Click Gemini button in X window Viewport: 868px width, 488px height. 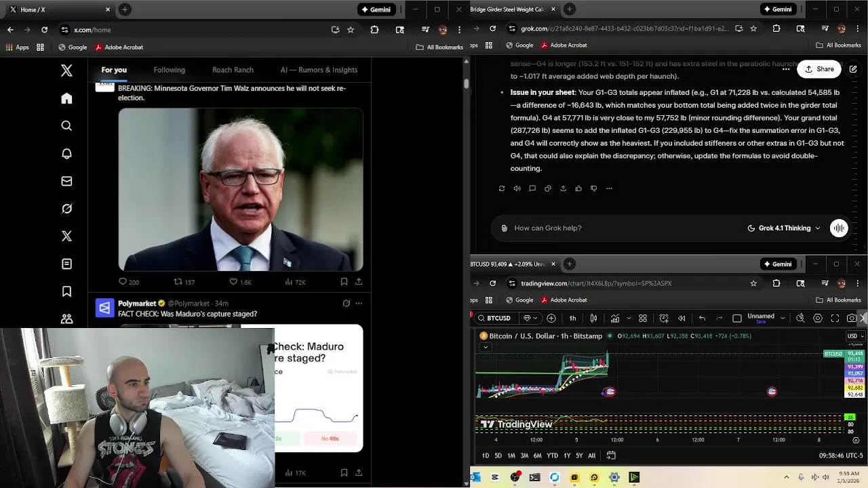click(376, 9)
